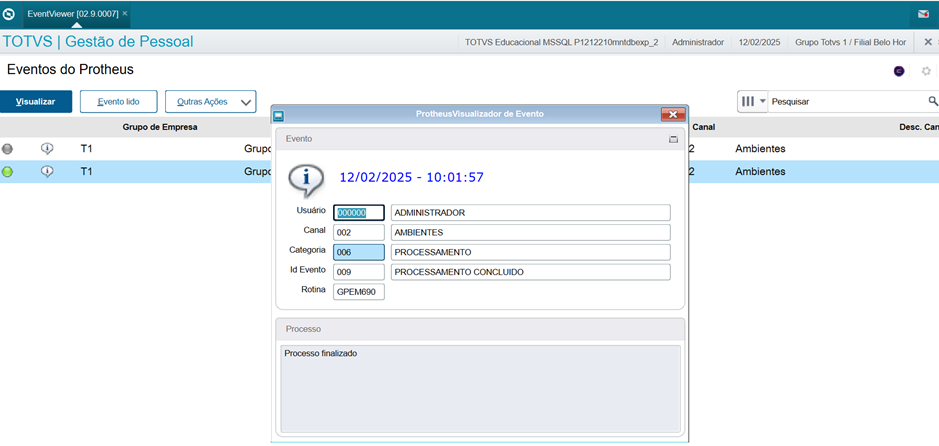This screenshot has width=939, height=446.
Task: Click the info bubble icon in selected row
Action: [x=47, y=172]
